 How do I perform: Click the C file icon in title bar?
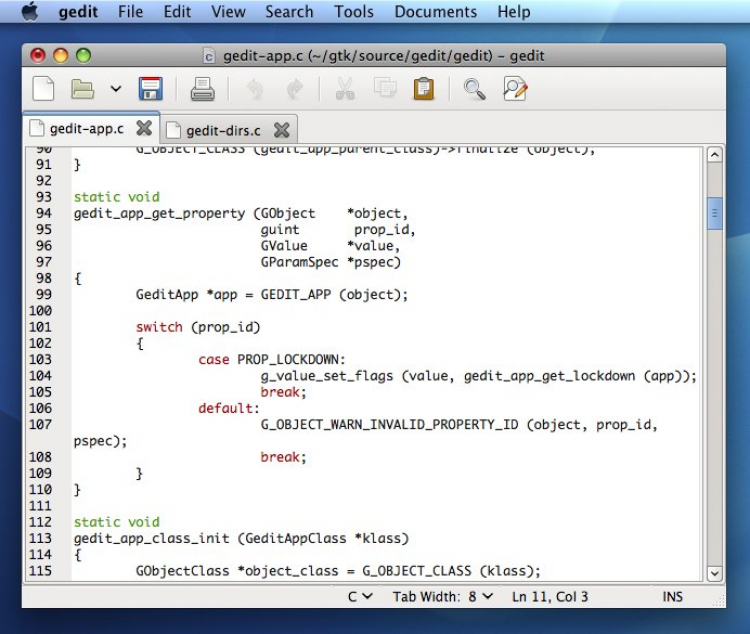pos(209,56)
